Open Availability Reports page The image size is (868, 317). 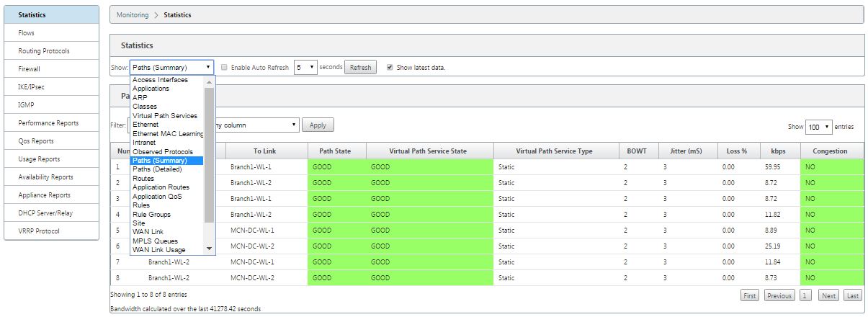51,177
